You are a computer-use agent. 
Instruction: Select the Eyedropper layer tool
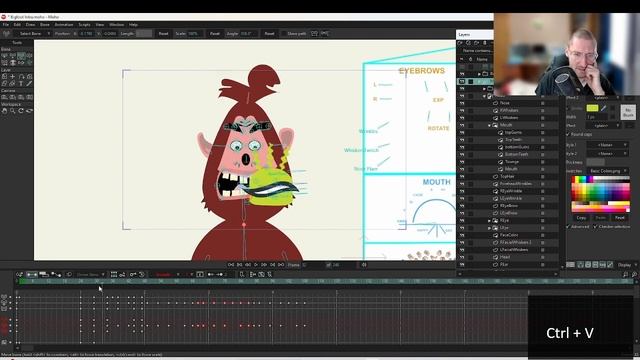click(x=29, y=84)
